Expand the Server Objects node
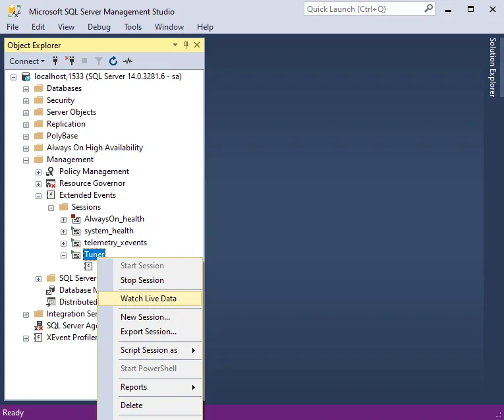The height and width of the screenshot is (420, 504). (26, 113)
